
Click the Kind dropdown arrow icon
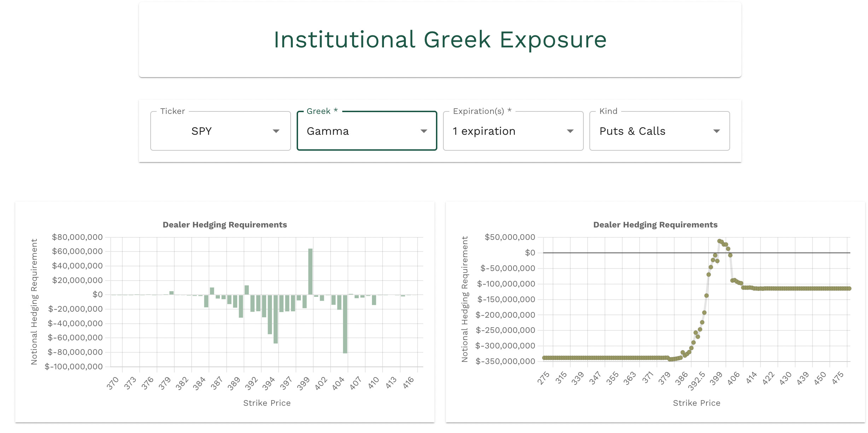(x=716, y=131)
